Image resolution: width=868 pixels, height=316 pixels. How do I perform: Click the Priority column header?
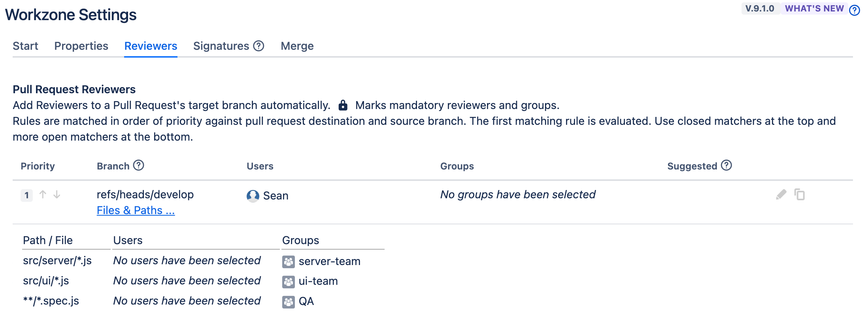point(38,166)
